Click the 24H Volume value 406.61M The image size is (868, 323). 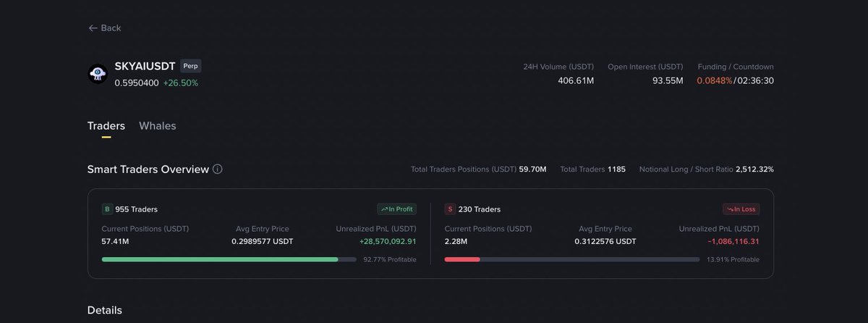tap(576, 80)
